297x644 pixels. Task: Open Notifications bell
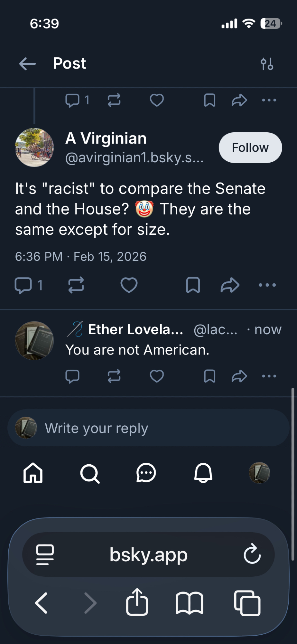[203, 473]
